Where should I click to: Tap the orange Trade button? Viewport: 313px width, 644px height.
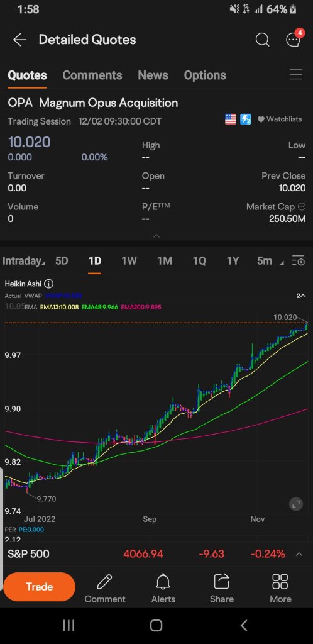coord(40,587)
